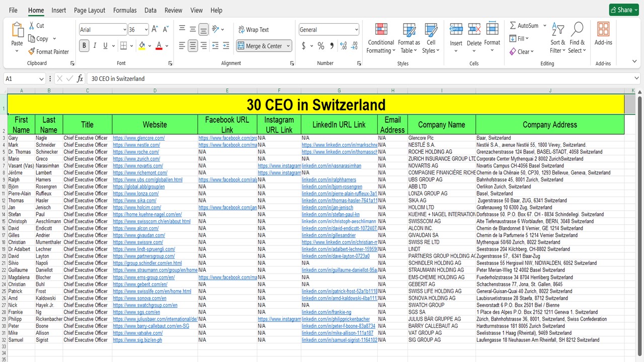Open Conditional Formatting

381,38
